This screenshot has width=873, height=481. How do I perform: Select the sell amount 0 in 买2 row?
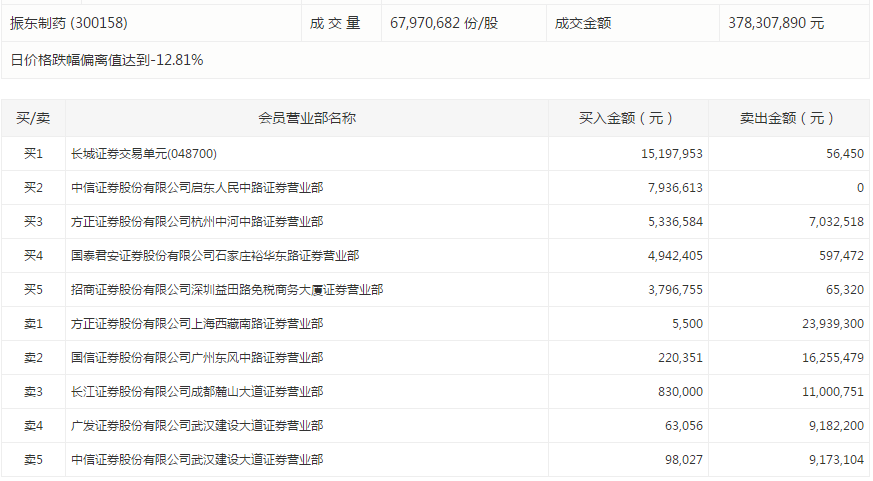pyautogui.click(x=860, y=188)
